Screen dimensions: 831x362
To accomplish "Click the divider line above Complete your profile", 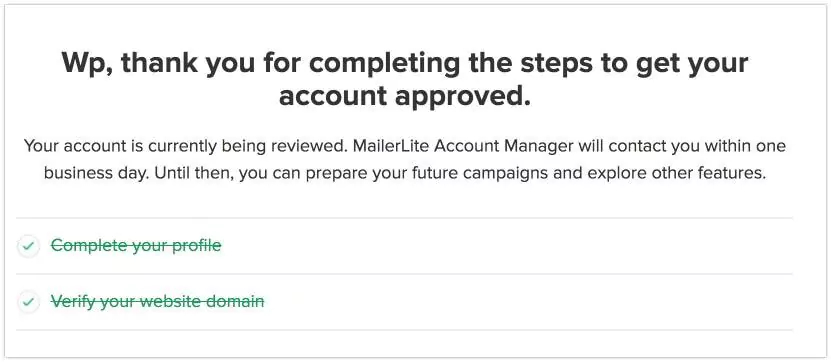I will [x=404, y=218].
